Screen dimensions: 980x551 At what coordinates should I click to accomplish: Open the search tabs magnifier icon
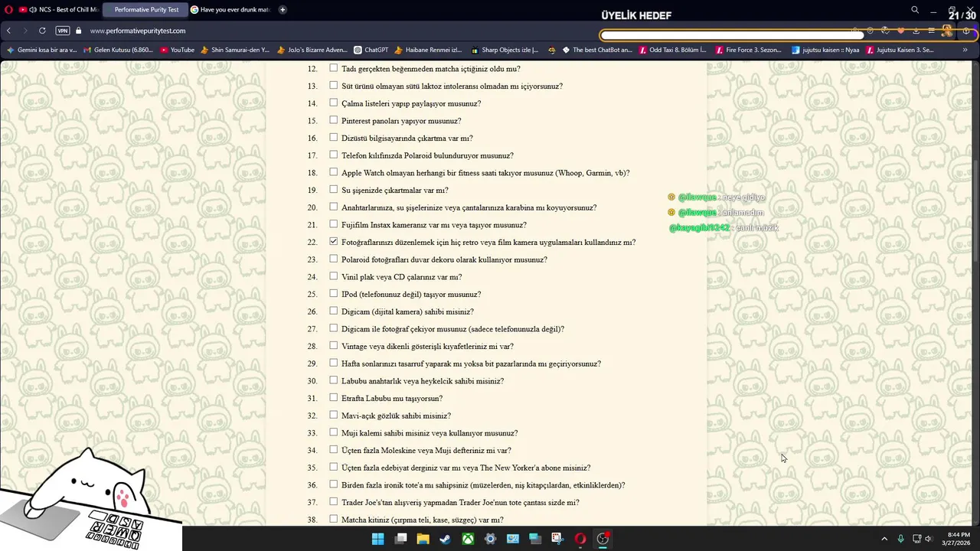coord(915,10)
